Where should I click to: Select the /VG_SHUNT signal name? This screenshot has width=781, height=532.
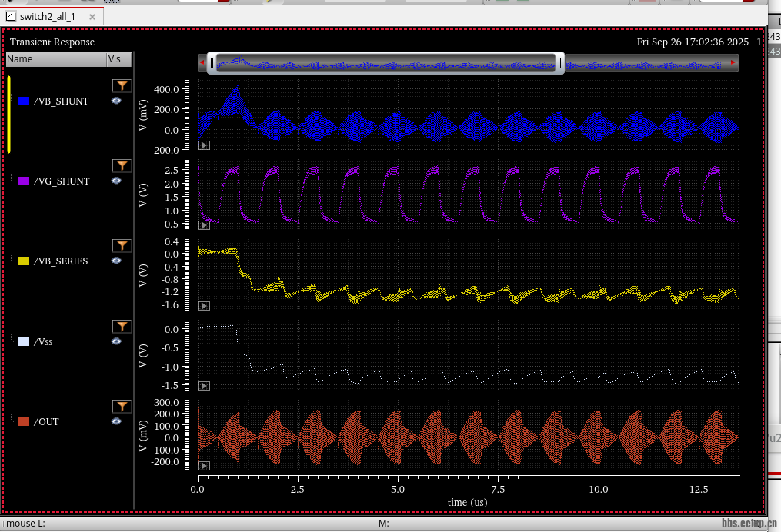62,181
